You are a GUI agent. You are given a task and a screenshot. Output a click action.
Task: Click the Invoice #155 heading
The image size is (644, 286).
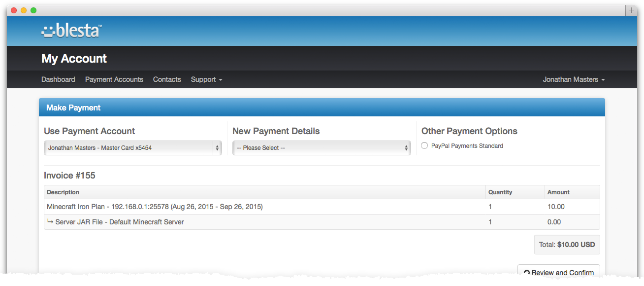click(69, 176)
